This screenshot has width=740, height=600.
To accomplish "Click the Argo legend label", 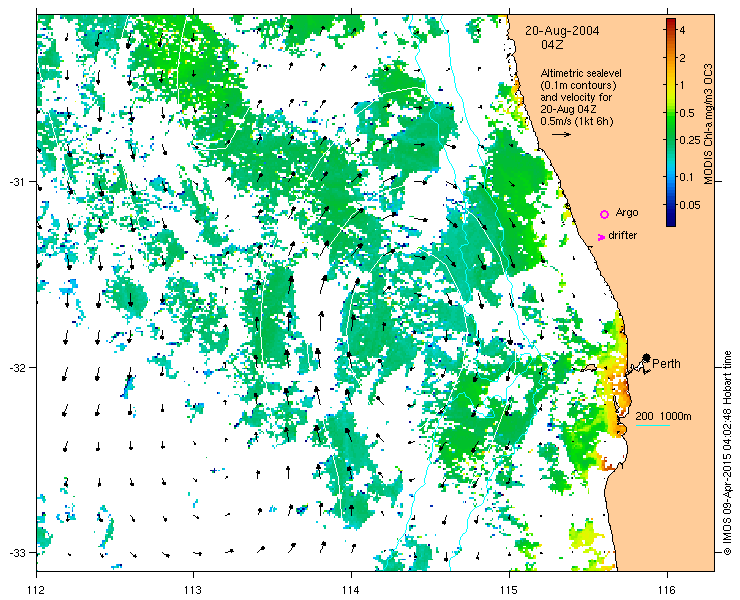I will click(627, 212).
